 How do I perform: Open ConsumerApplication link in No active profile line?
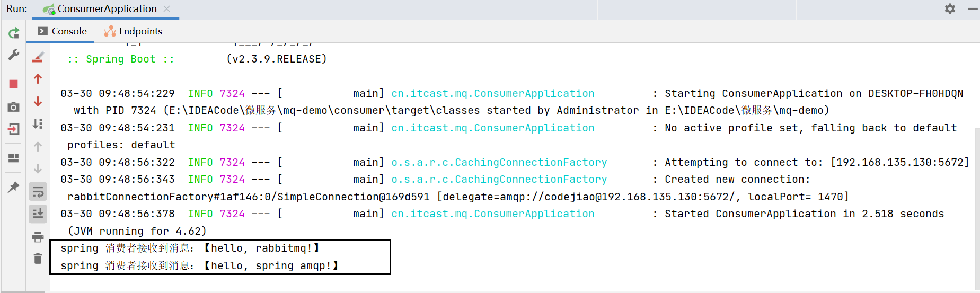click(493, 128)
